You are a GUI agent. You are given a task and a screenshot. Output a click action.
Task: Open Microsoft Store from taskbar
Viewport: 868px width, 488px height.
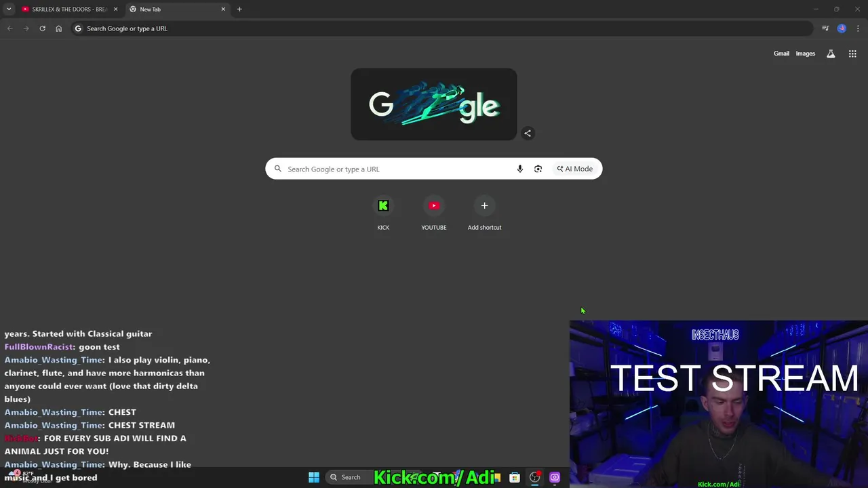515,477
